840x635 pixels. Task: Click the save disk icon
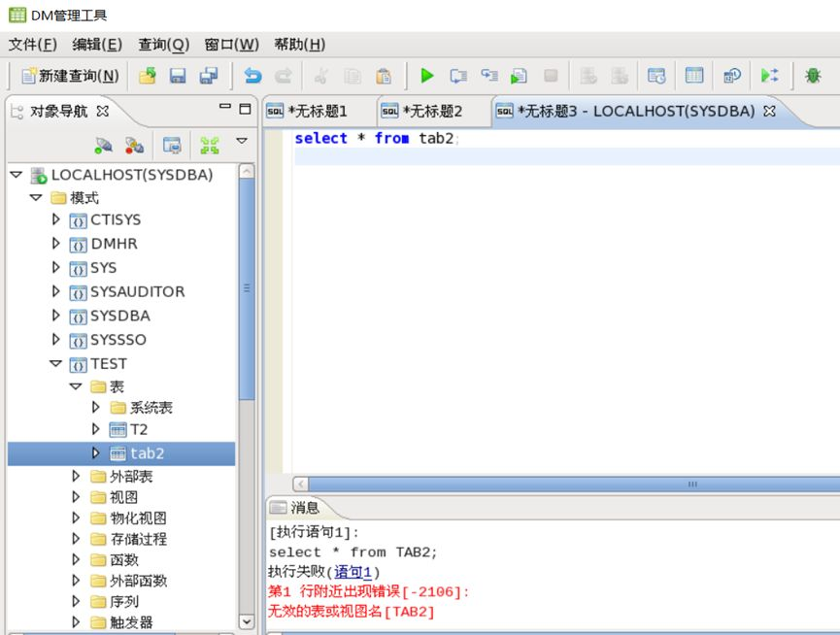(x=178, y=76)
